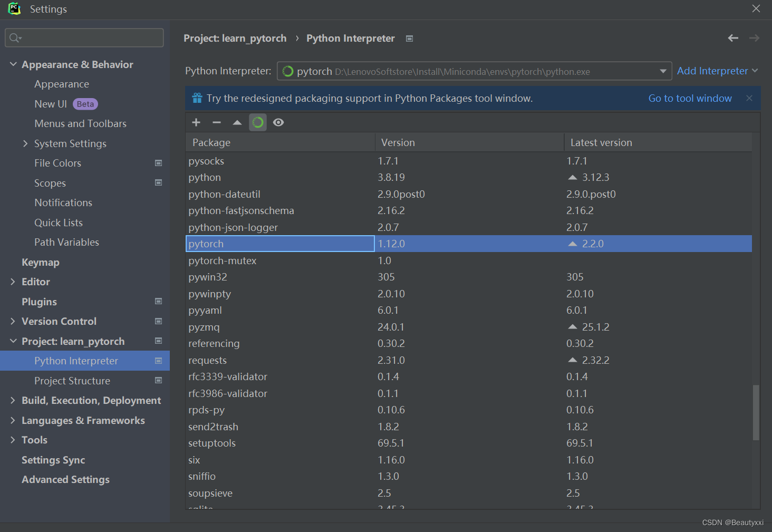Viewport: 772px width, 532px height.
Task: Click the search magnifier icon
Action: pos(15,38)
